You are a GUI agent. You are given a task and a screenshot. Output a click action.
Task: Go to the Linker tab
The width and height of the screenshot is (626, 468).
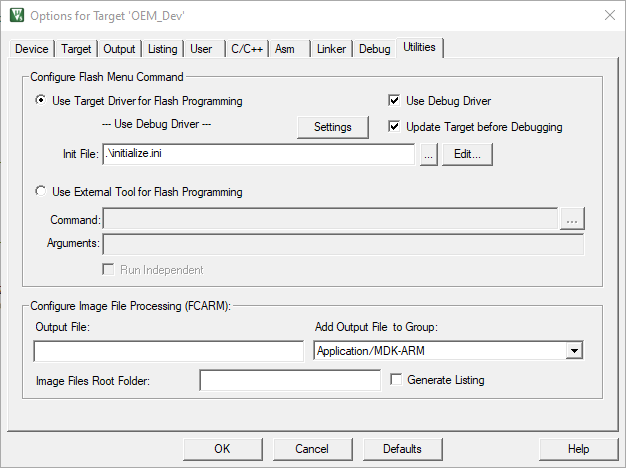332,49
